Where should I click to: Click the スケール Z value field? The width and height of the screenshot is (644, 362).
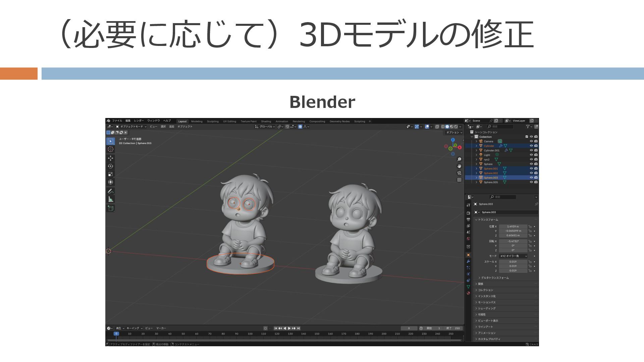pos(513,271)
